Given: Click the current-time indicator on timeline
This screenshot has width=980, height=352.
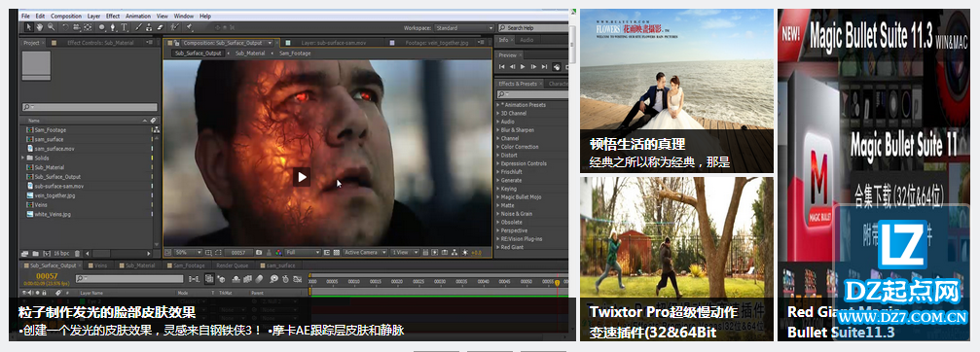Looking at the screenshot, I should 558,283.
